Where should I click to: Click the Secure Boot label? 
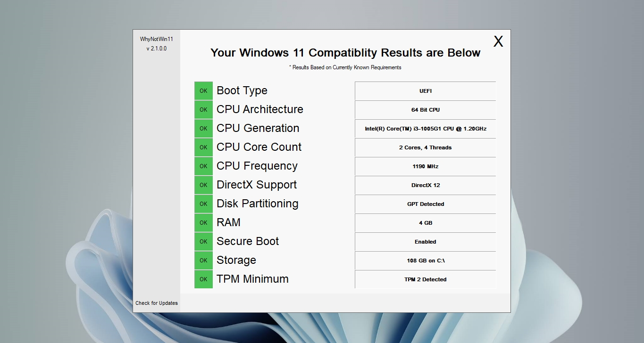(248, 241)
